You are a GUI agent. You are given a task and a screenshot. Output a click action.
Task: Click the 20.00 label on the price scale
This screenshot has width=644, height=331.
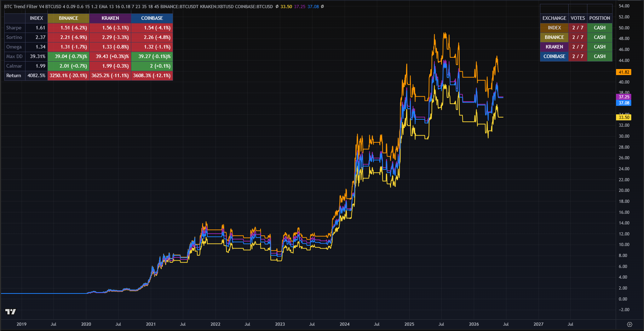click(x=624, y=190)
